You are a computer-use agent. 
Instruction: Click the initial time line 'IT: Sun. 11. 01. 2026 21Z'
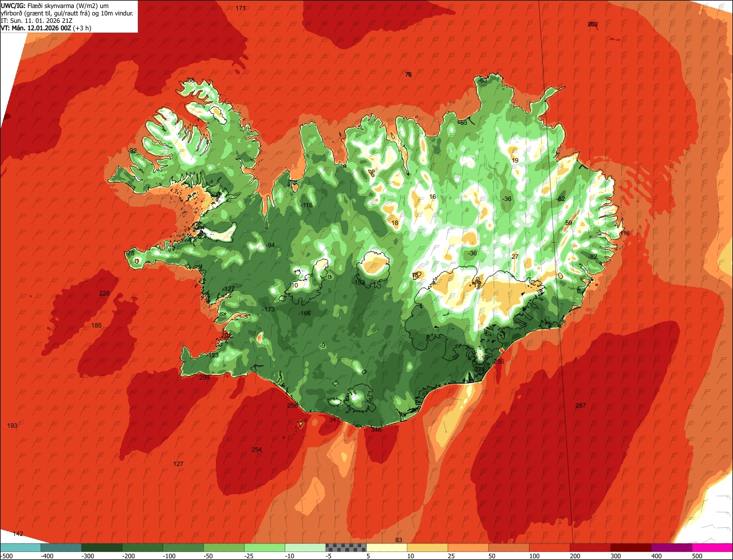click(x=37, y=21)
